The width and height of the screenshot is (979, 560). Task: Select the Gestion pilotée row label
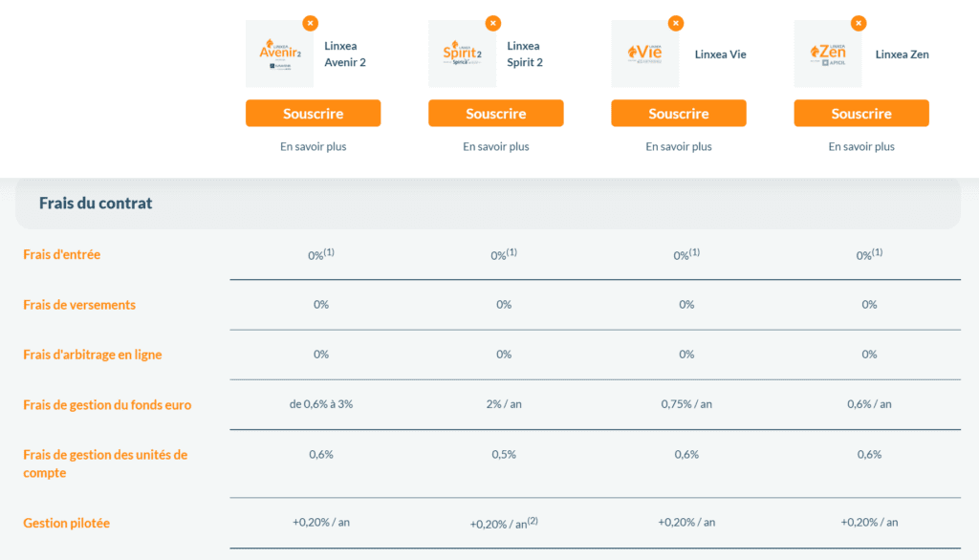(x=68, y=523)
